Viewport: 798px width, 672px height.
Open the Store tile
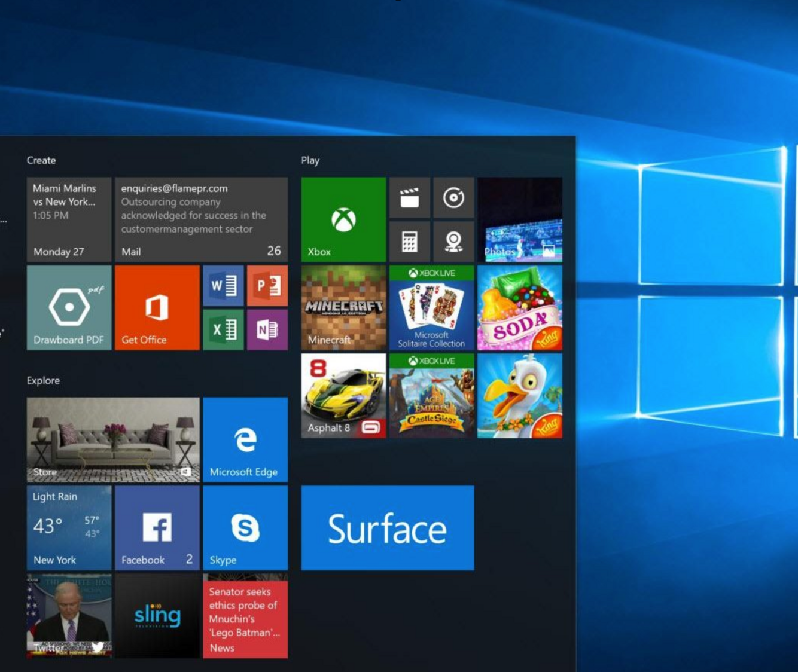113,440
